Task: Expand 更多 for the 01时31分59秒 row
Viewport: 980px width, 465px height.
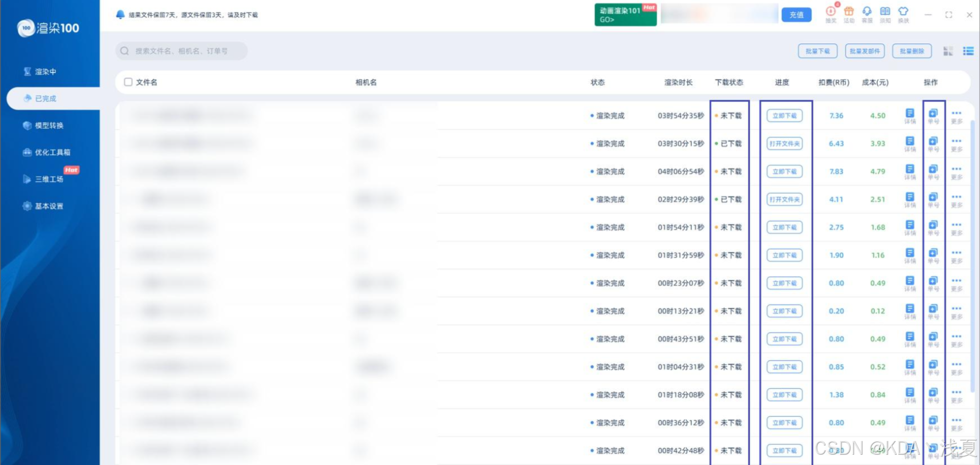Action: pos(957,256)
